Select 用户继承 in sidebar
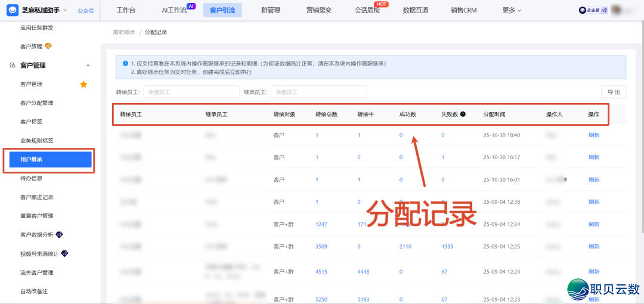The height and width of the screenshot is (304, 644). point(50,159)
